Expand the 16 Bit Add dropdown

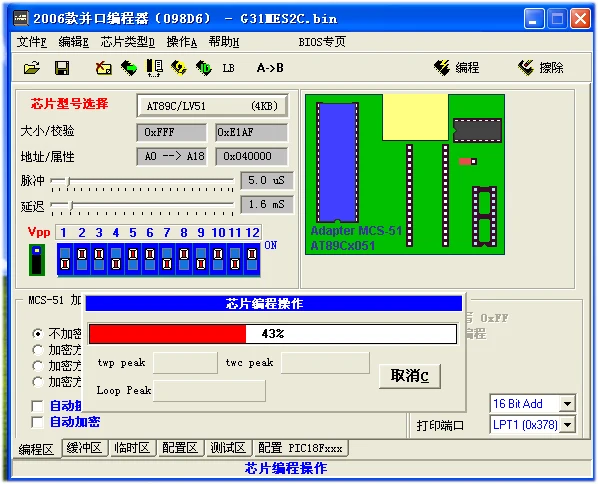(x=567, y=404)
